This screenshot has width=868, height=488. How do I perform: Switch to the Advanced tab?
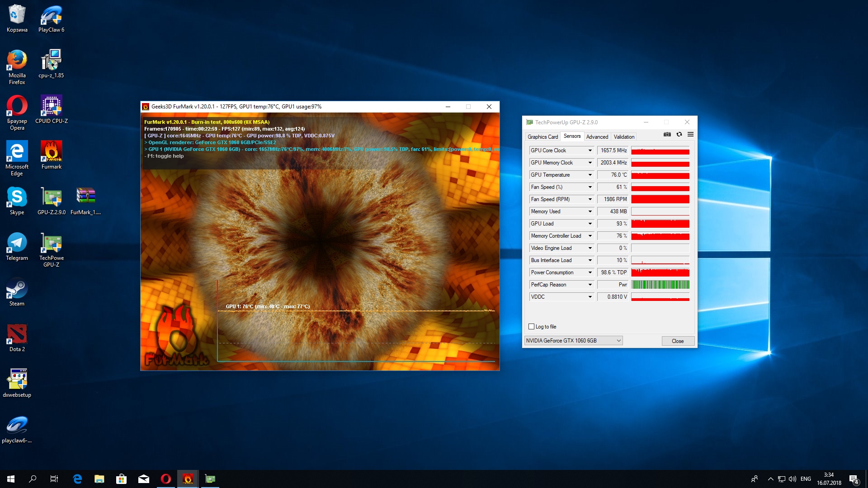[x=597, y=137]
